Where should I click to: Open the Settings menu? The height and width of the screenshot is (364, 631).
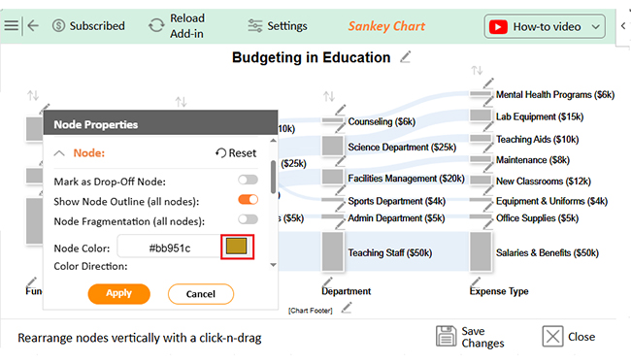click(278, 26)
